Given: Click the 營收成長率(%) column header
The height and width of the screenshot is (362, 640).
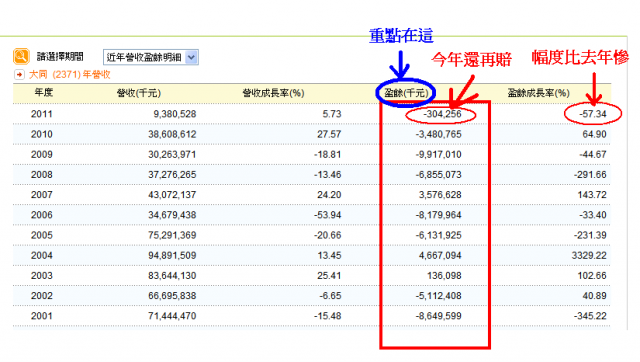Looking at the screenshot, I should 273,93.
